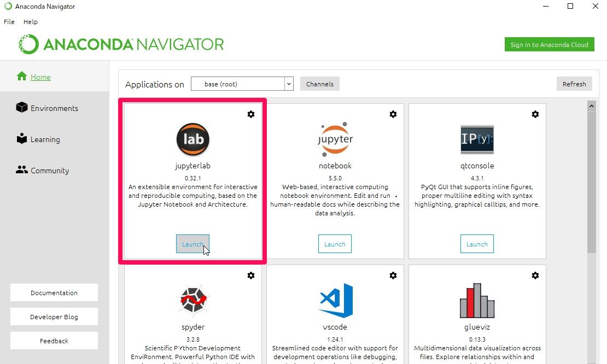607x364 pixels.
Task: Click the Jupyter notebook logo icon
Action: (x=335, y=139)
